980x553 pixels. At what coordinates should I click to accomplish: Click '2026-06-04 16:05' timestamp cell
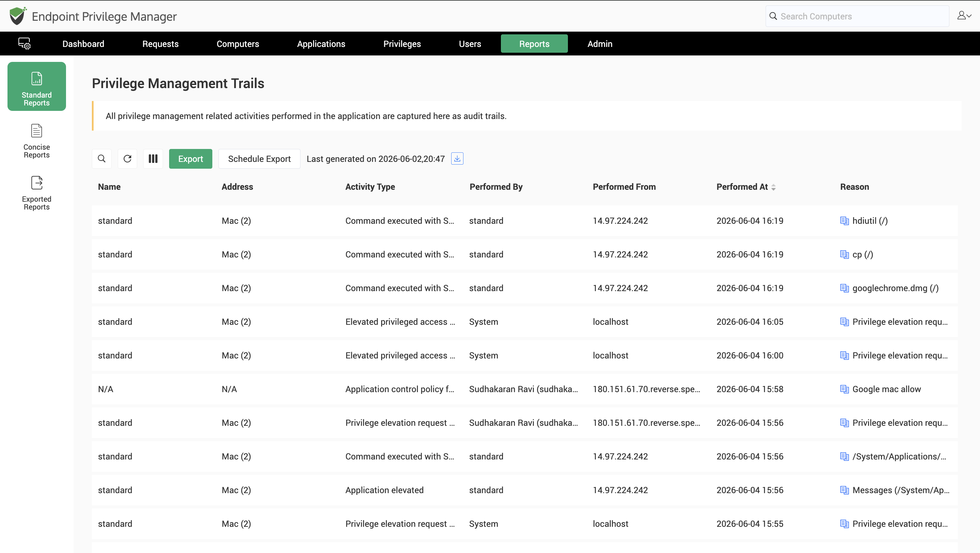coord(750,322)
